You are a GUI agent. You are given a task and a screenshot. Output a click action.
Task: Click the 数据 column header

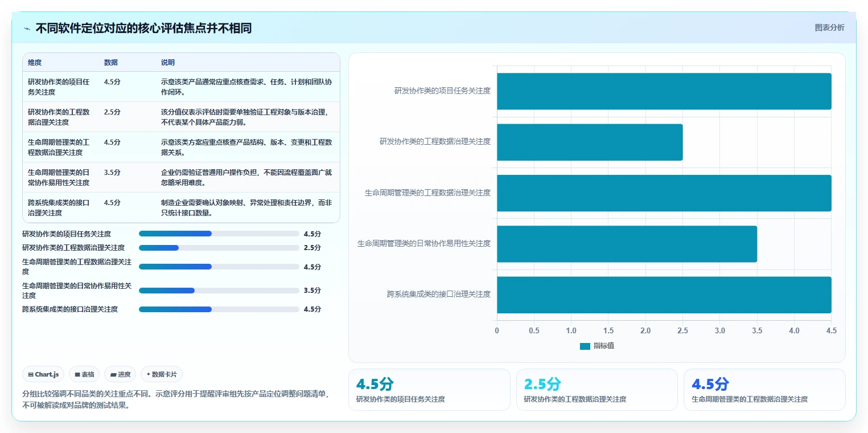(x=111, y=63)
